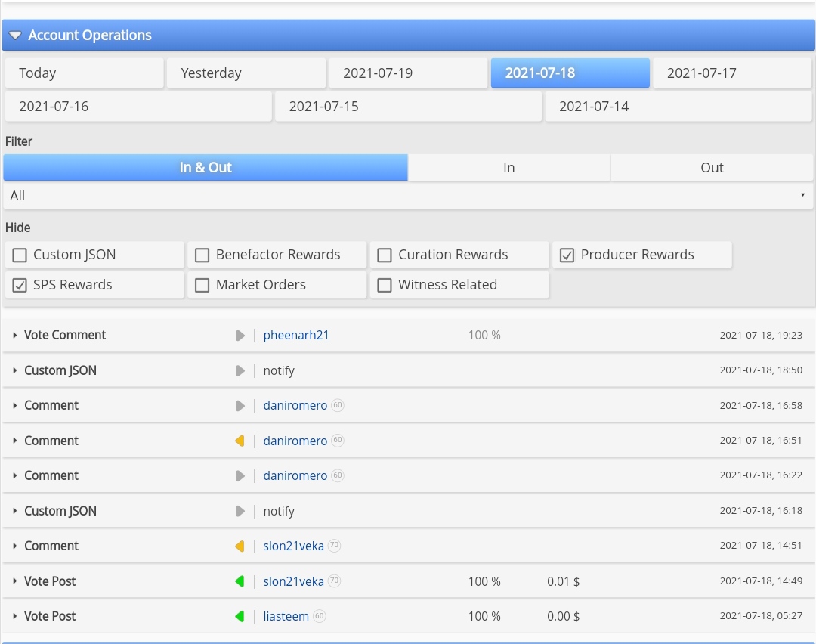Open date 2021-07-16
Viewport: 816px width, 644px height.
point(138,107)
